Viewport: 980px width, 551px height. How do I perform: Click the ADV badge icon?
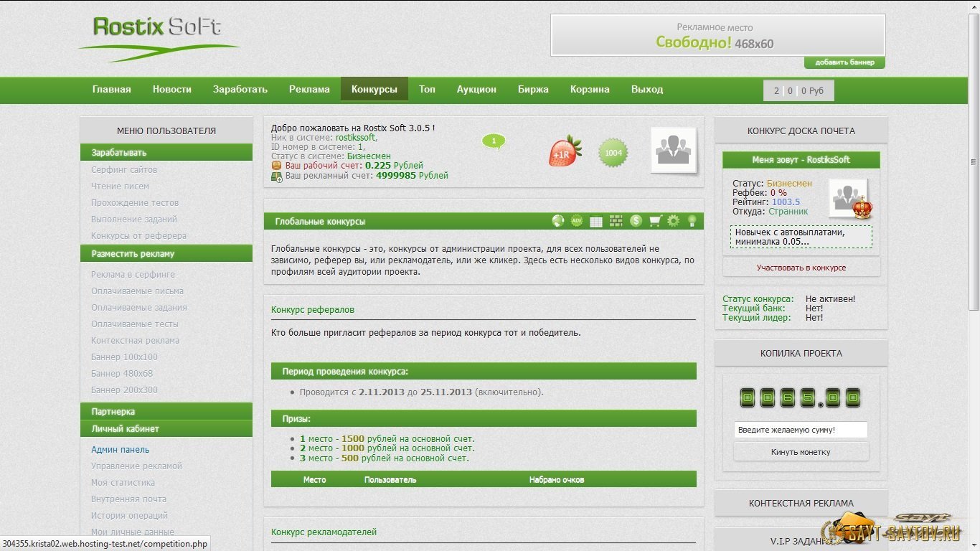[577, 221]
